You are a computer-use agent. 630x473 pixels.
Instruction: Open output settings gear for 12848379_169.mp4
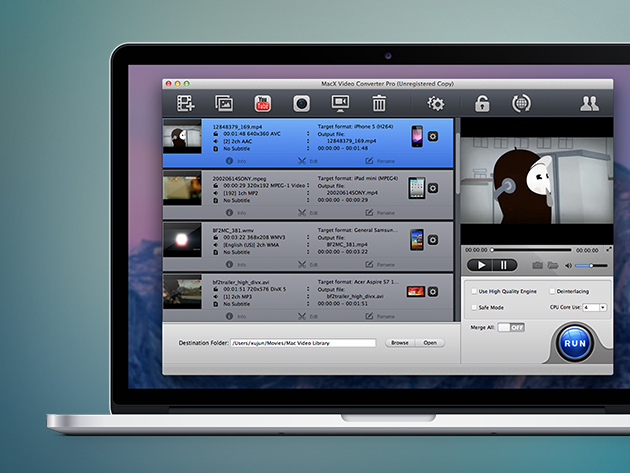433,137
